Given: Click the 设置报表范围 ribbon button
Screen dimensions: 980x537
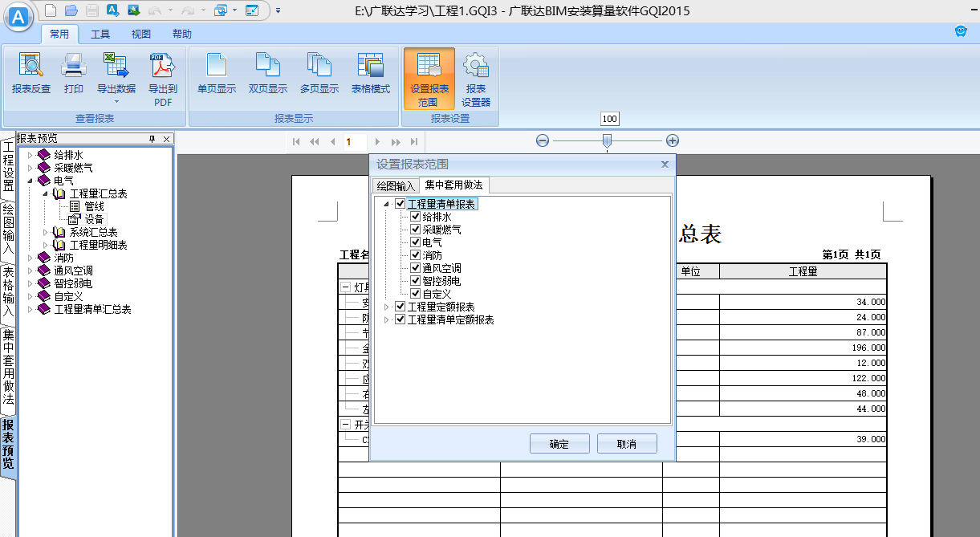Looking at the screenshot, I should tap(429, 79).
